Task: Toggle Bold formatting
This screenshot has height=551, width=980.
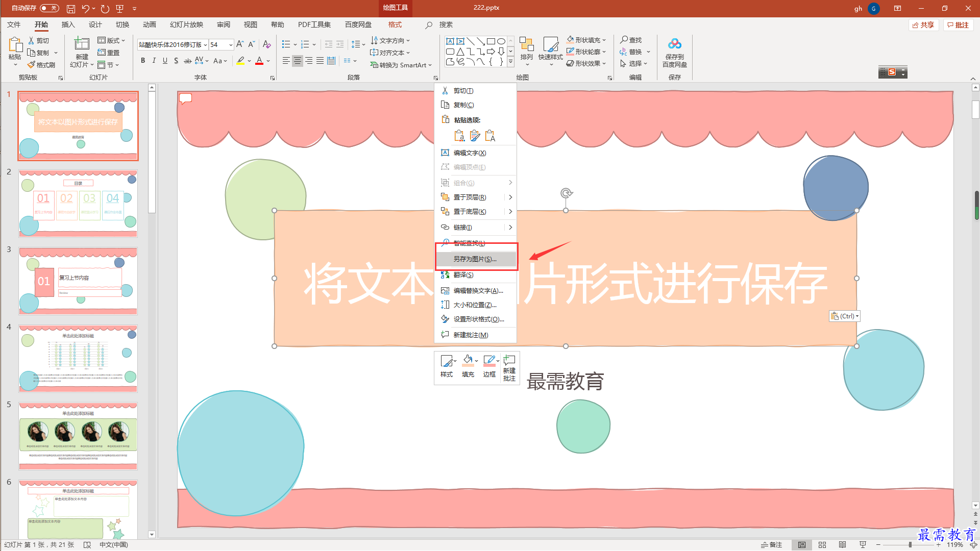Action: [143, 61]
